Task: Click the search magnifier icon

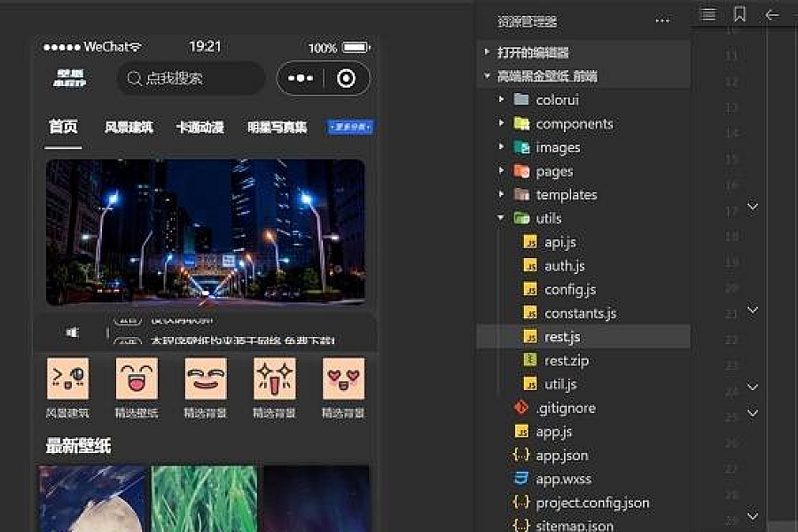Action: tap(134, 78)
